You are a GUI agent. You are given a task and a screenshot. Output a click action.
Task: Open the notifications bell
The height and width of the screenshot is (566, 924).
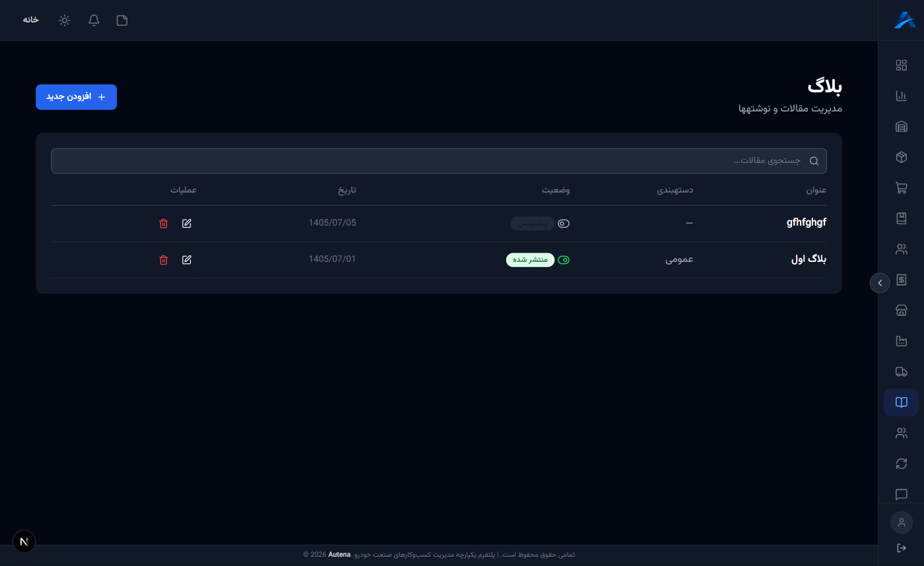click(94, 20)
